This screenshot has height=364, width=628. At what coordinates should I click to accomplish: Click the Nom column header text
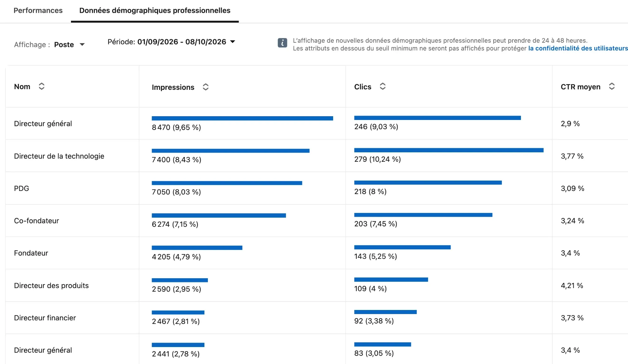pyautogui.click(x=22, y=87)
